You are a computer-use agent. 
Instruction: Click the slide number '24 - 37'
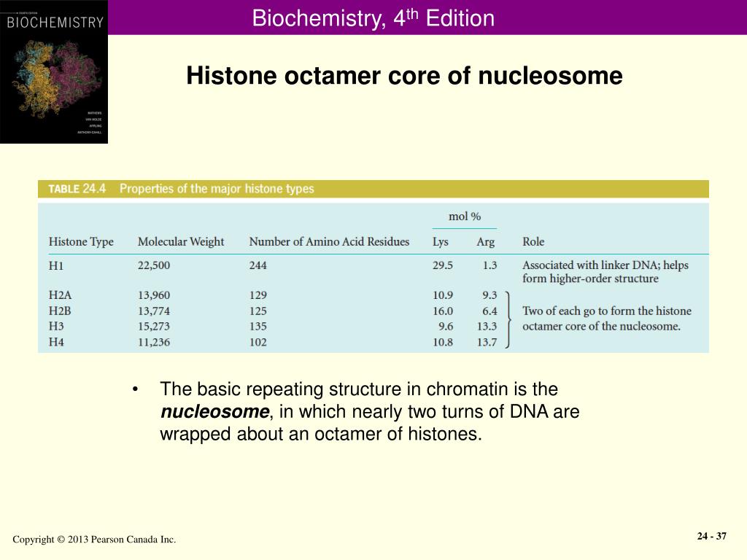point(712,536)
